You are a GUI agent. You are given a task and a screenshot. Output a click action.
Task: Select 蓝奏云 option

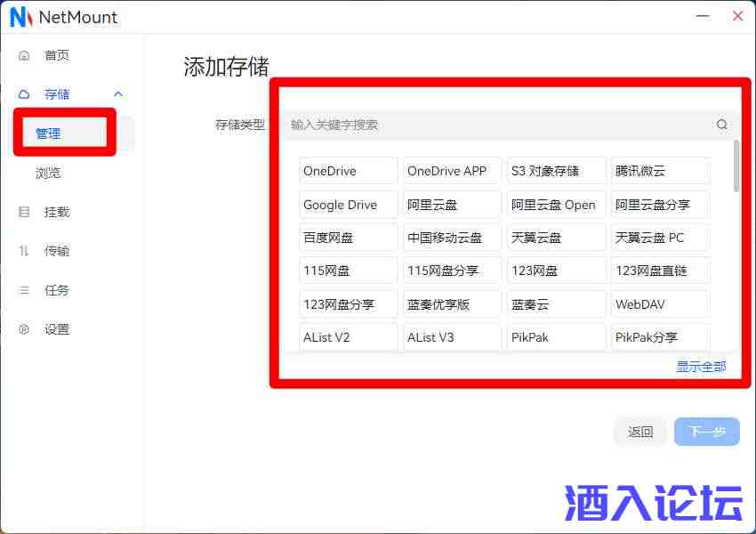point(557,304)
